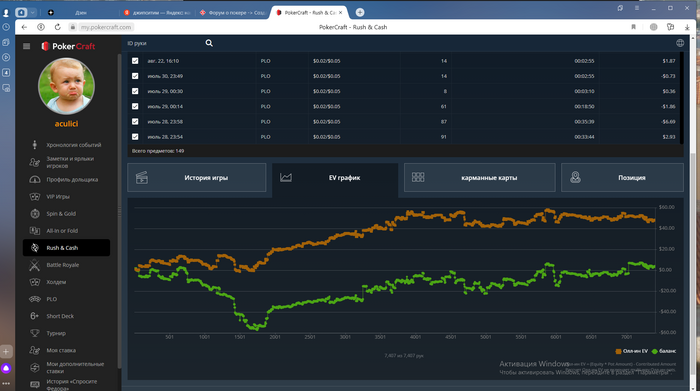The image size is (700, 391).
Task: Uncheck the авг. 22, 16:10 session
Action: point(135,61)
